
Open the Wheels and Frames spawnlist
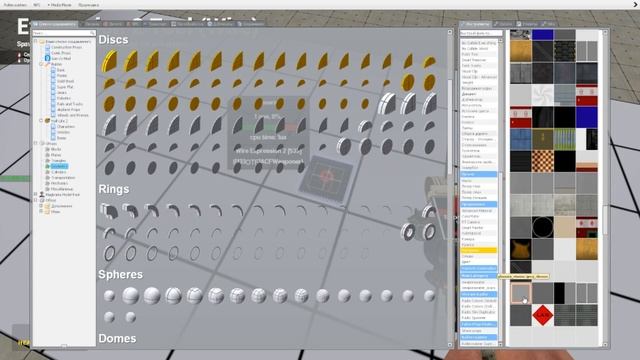tap(73, 116)
